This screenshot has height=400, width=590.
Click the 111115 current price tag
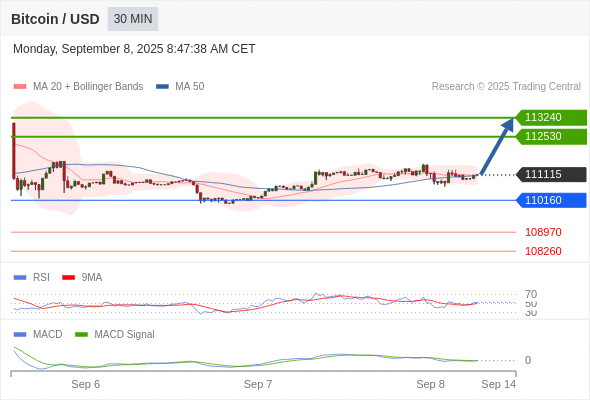coord(551,174)
